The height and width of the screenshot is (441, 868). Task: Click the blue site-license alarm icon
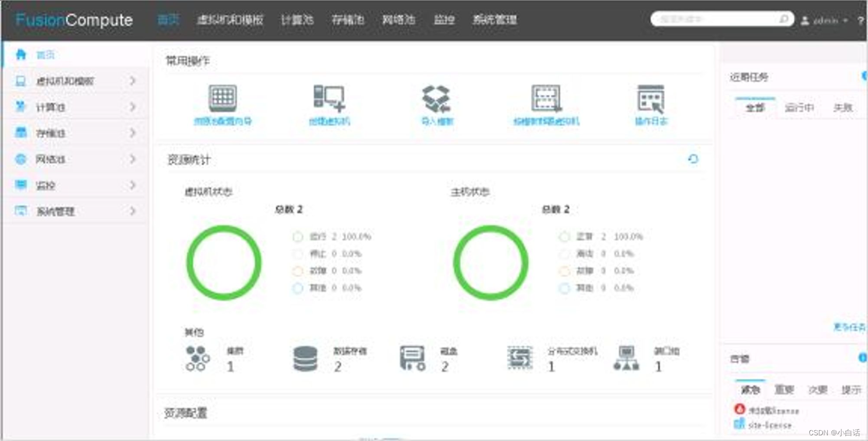(x=739, y=424)
